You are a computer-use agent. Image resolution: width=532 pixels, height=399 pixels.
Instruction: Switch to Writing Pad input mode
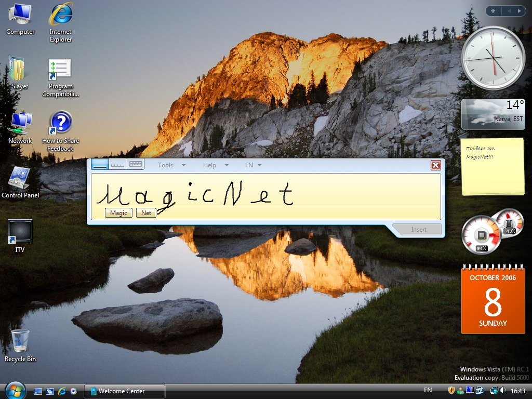coord(100,165)
